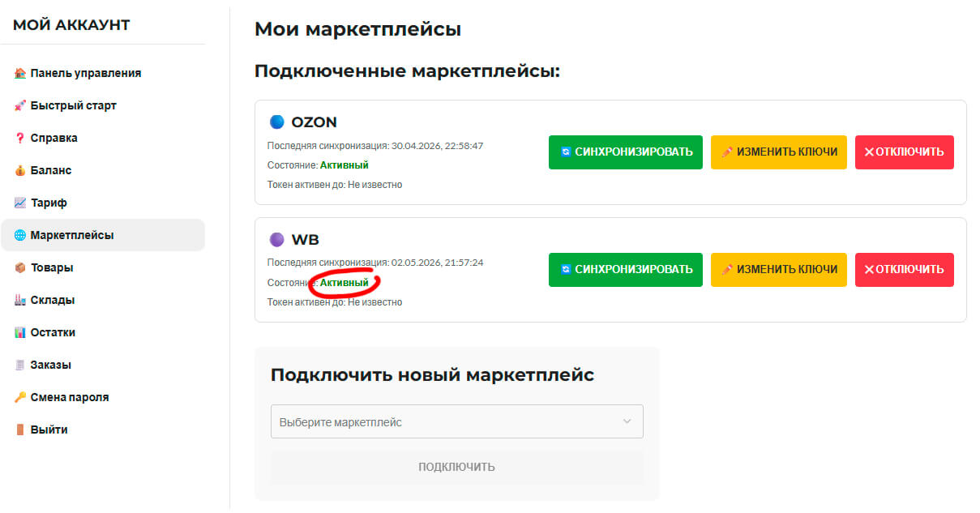The image size is (980, 513).
Task: Click the rocket icon next to Быстрый старт
Action: (20, 105)
